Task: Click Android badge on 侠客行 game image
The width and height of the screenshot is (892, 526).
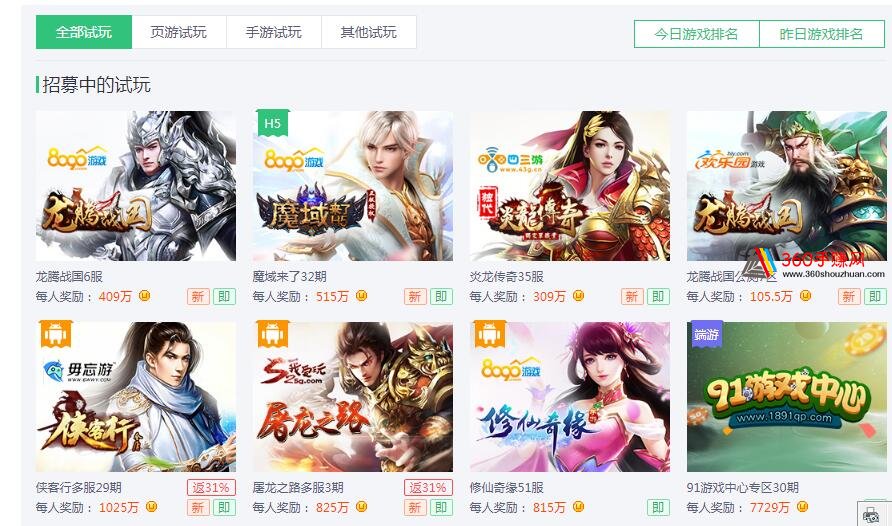Action: (55, 334)
